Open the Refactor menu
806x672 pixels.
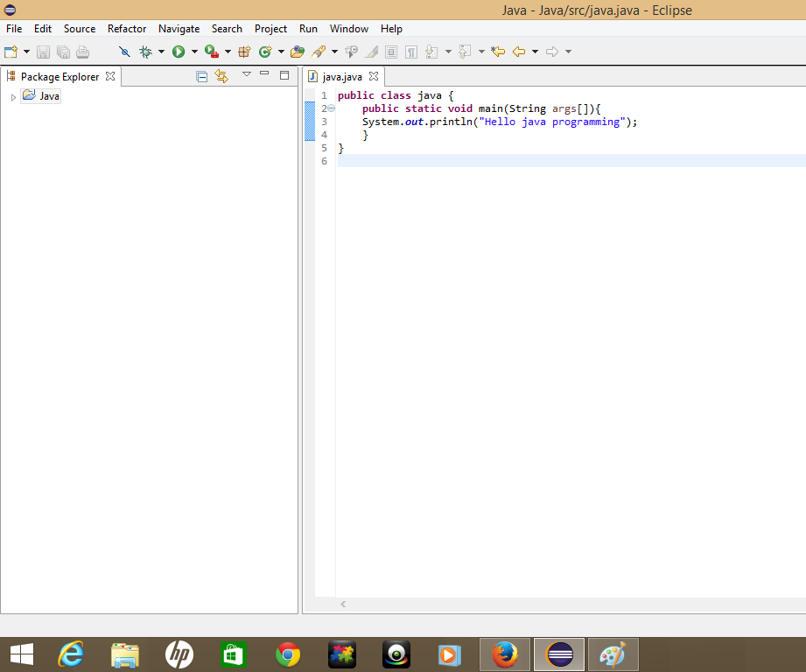(127, 29)
